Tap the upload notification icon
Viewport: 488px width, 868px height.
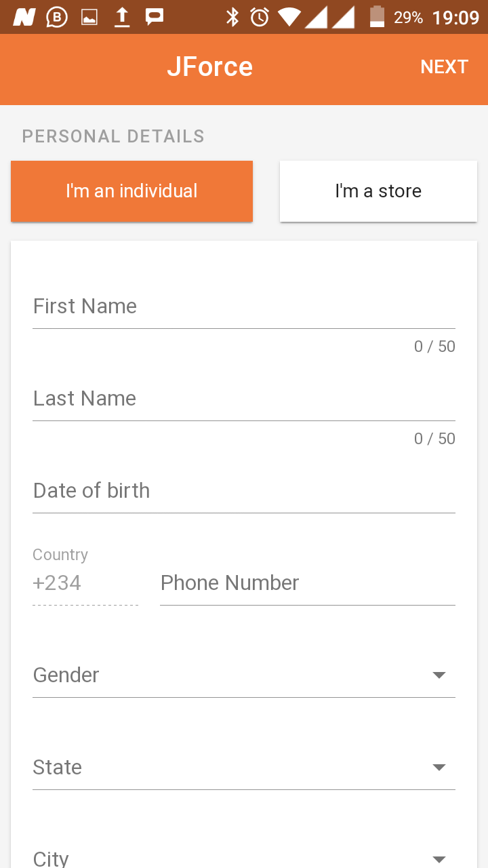[x=122, y=17]
